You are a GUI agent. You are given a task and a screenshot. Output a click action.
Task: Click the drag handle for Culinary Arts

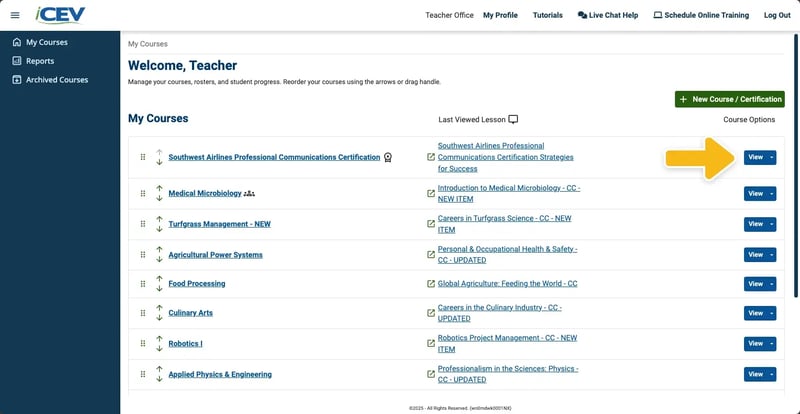coord(143,313)
